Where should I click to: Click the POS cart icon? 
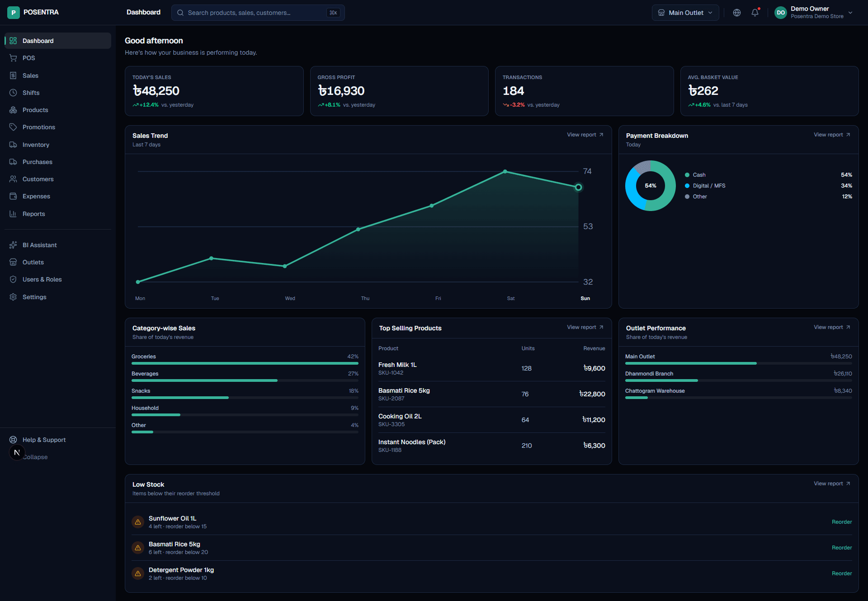pyautogui.click(x=13, y=58)
